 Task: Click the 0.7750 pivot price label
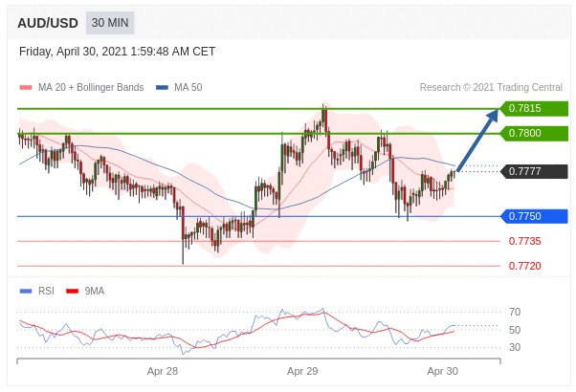pyautogui.click(x=534, y=216)
